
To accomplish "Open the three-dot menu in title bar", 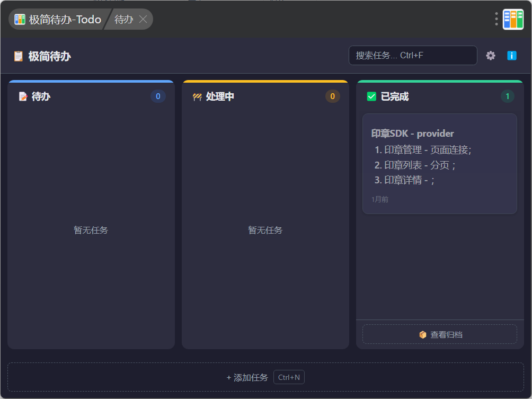I will 496,19.
